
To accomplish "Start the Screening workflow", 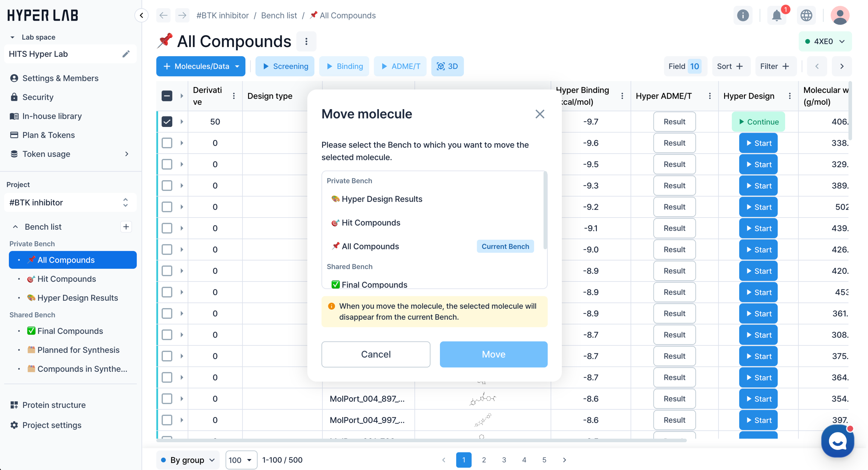I will 285,66.
